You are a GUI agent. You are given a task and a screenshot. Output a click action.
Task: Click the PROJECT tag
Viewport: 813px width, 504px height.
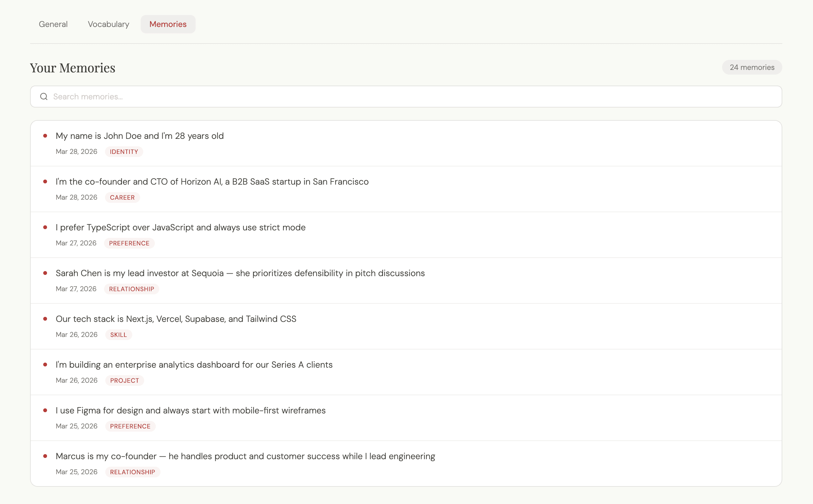[124, 380]
